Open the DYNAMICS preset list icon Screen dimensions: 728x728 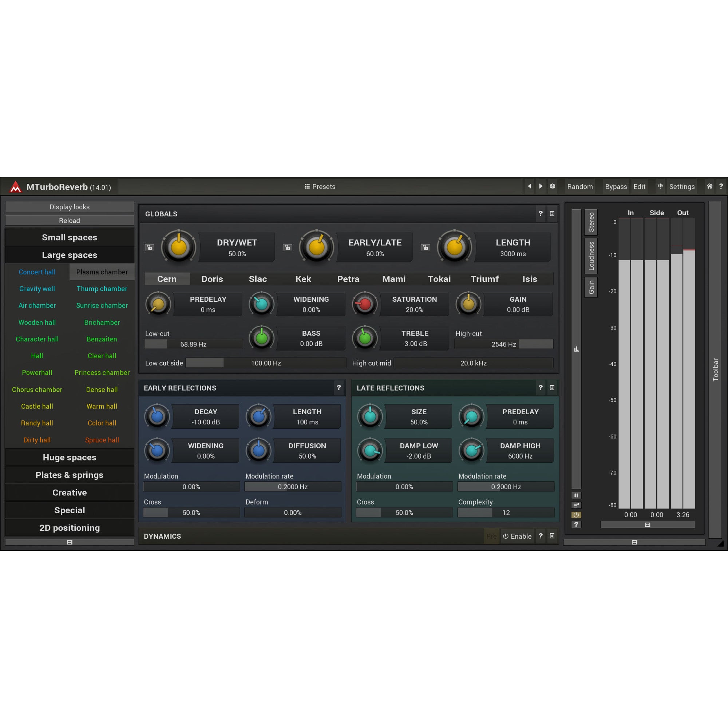(552, 536)
